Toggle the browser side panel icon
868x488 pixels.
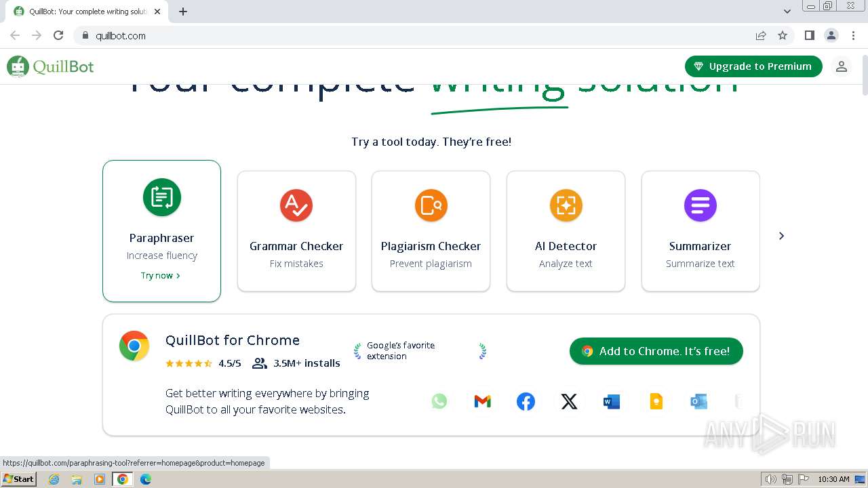[809, 35]
